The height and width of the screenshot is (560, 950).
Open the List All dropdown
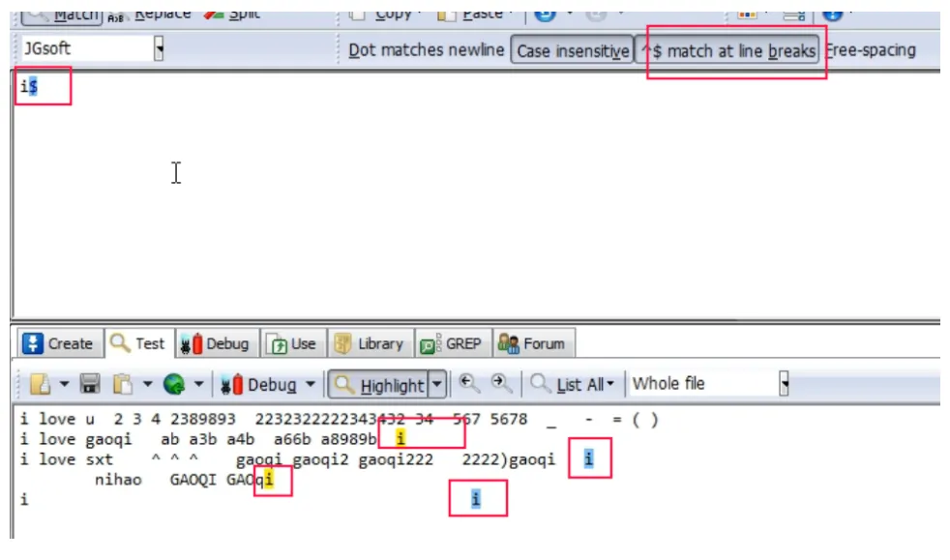point(573,384)
